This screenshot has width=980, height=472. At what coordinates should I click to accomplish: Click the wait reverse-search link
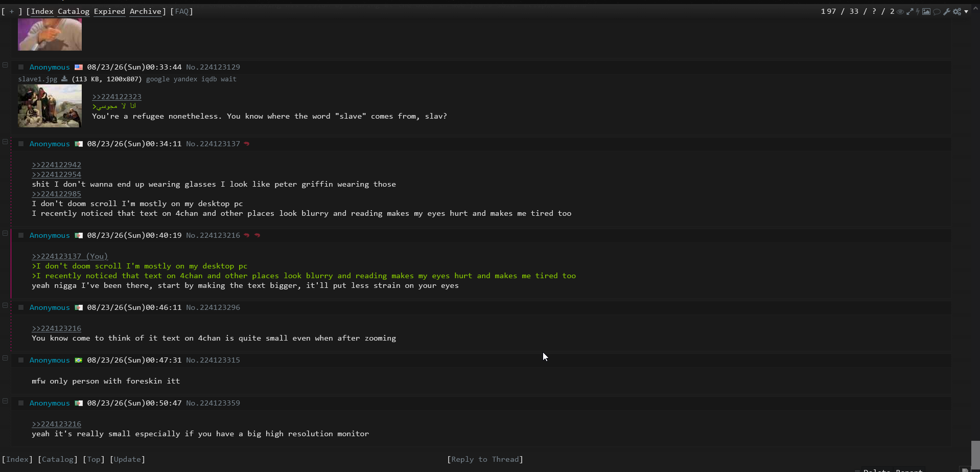(x=228, y=79)
